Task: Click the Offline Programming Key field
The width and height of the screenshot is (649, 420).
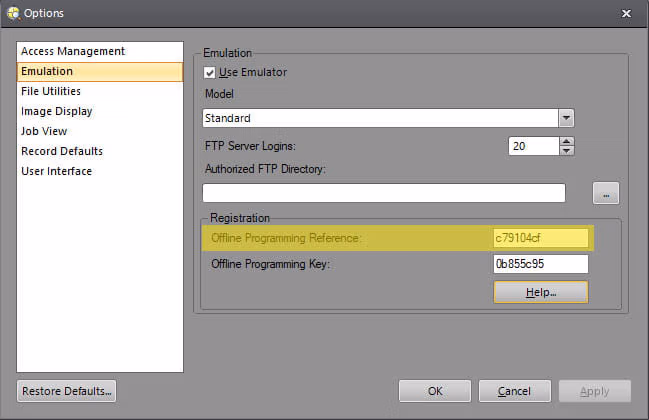Action: (x=540, y=264)
